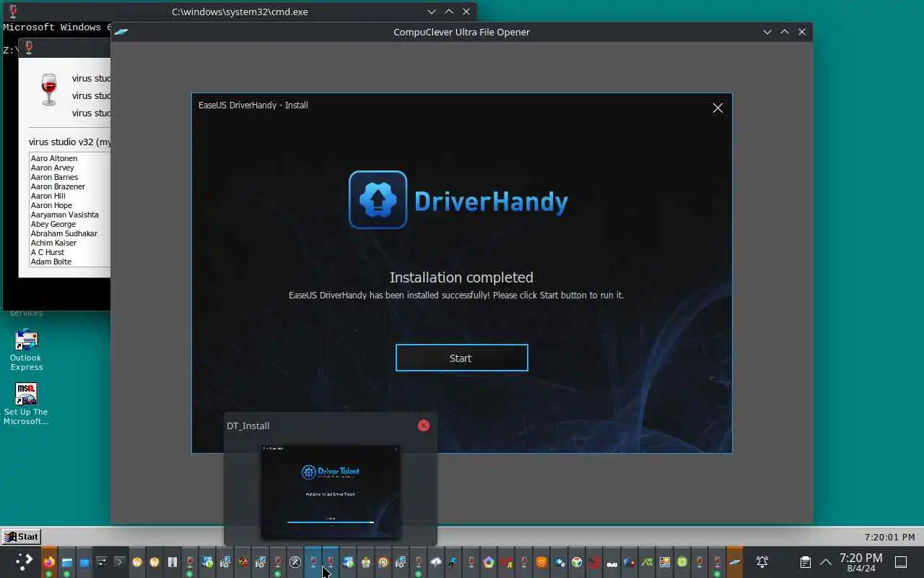
Task: Select Aaryaman Vasishta in the list
Action: (x=64, y=215)
